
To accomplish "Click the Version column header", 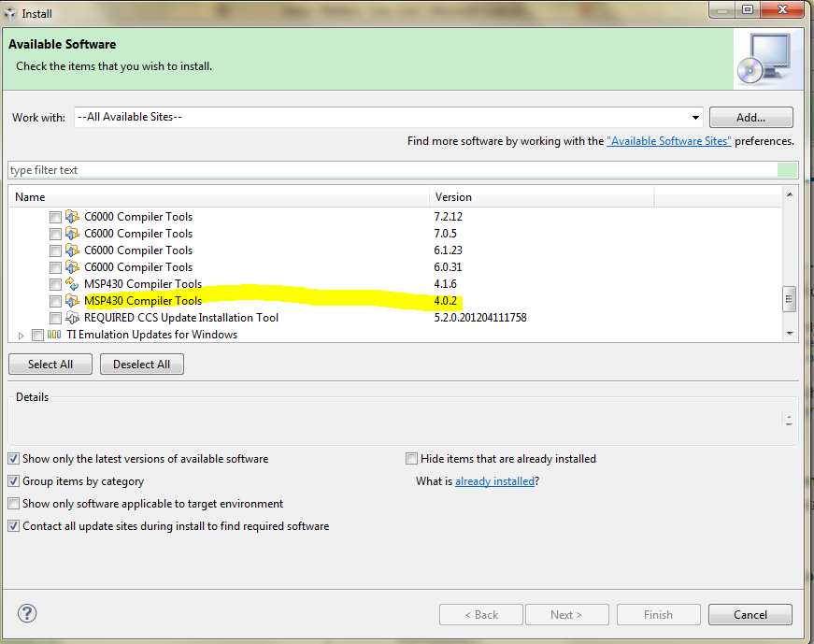I will click(x=541, y=197).
